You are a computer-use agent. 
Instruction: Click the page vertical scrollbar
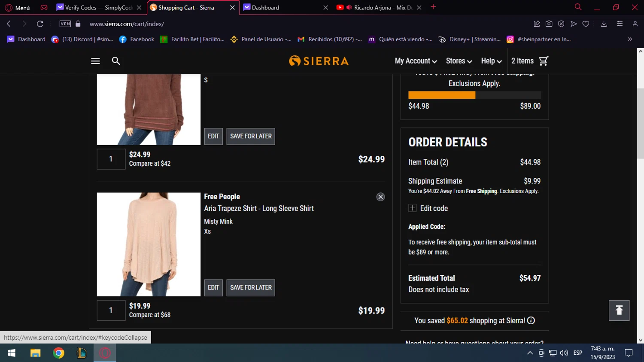pos(641,123)
